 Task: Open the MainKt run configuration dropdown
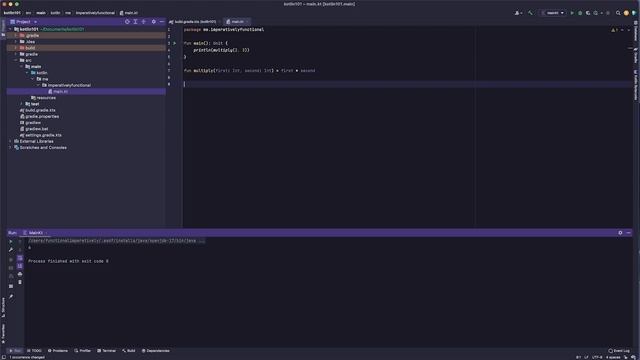(x=553, y=13)
